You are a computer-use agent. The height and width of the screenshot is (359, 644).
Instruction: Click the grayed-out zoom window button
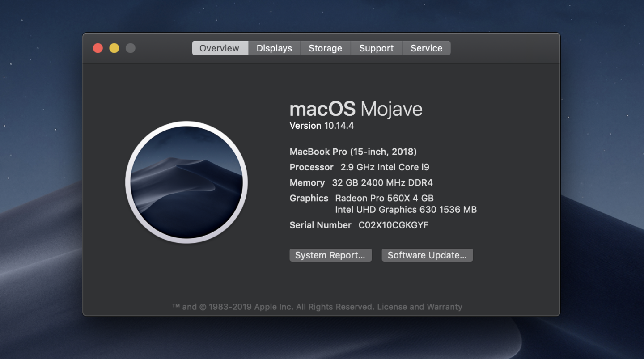tap(130, 48)
